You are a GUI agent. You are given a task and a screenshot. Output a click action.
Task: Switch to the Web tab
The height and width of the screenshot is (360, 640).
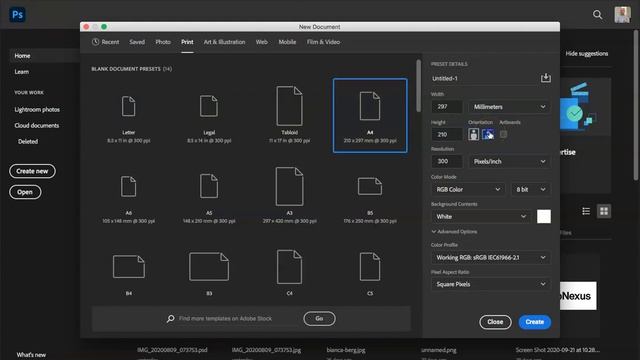point(262,42)
